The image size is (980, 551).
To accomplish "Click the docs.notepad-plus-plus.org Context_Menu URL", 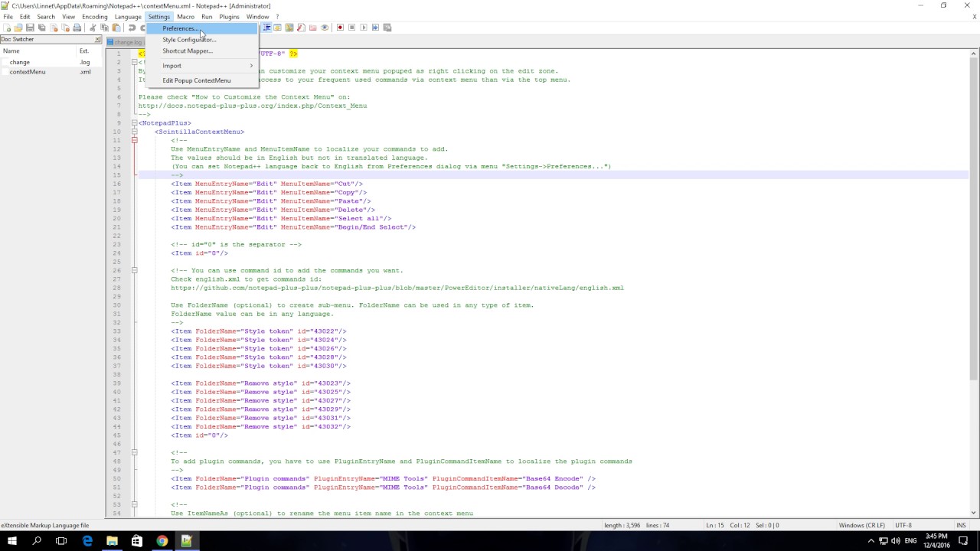I will [253, 106].
